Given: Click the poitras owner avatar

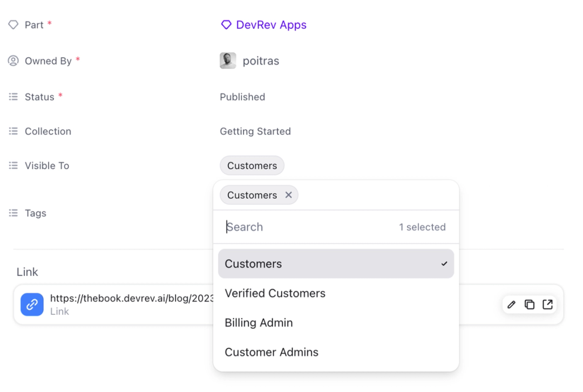Looking at the screenshot, I should click(x=228, y=60).
